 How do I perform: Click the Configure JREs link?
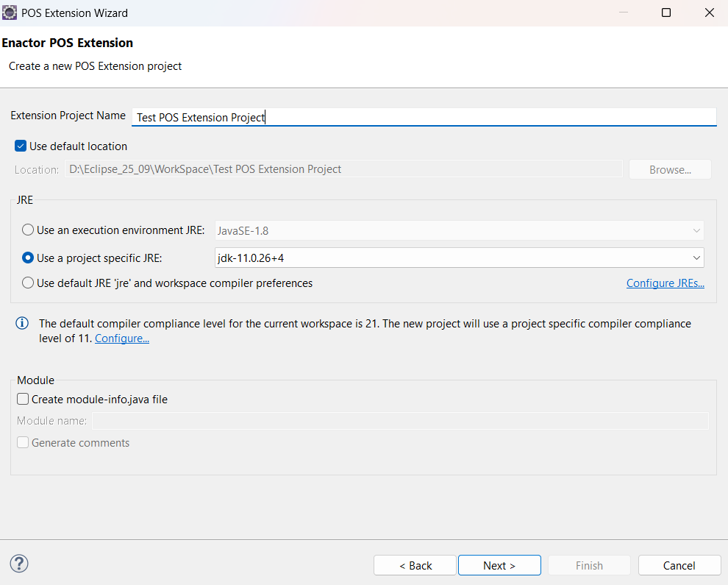[665, 283]
